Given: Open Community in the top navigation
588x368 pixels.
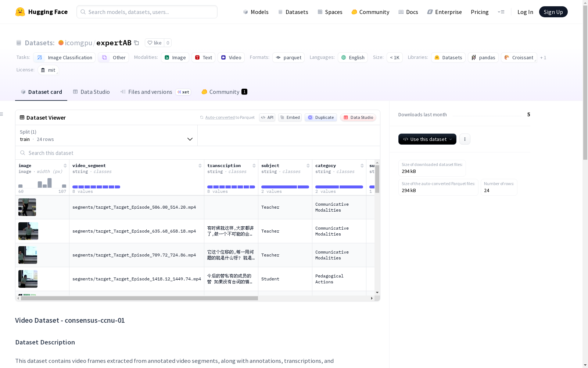Looking at the screenshot, I should [x=370, y=12].
